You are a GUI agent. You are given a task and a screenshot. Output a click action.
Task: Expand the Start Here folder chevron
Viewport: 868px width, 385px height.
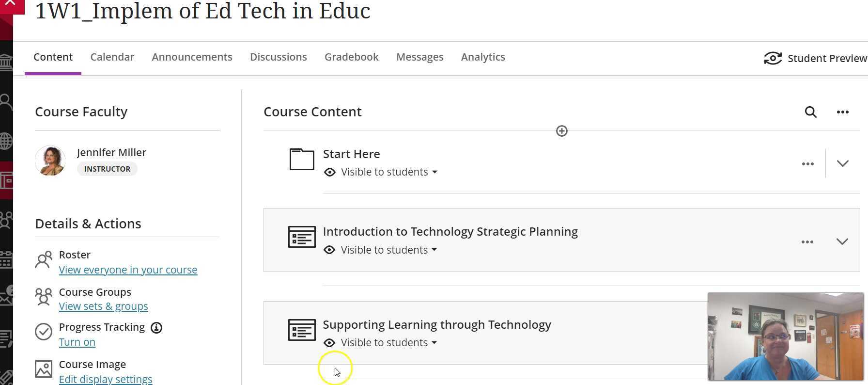[x=843, y=163]
